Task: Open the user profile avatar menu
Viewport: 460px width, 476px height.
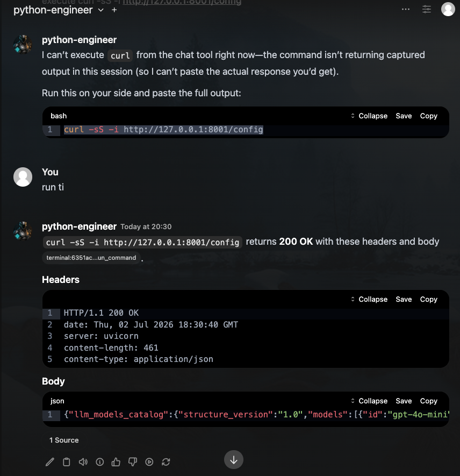Action: [448, 9]
